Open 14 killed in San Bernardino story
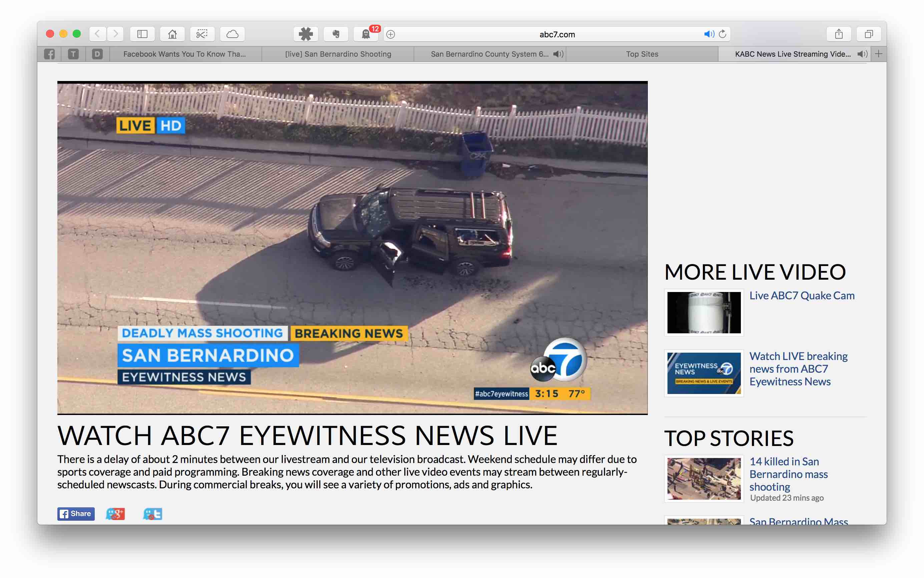The height and width of the screenshot is (578, 924). [788, 474]
